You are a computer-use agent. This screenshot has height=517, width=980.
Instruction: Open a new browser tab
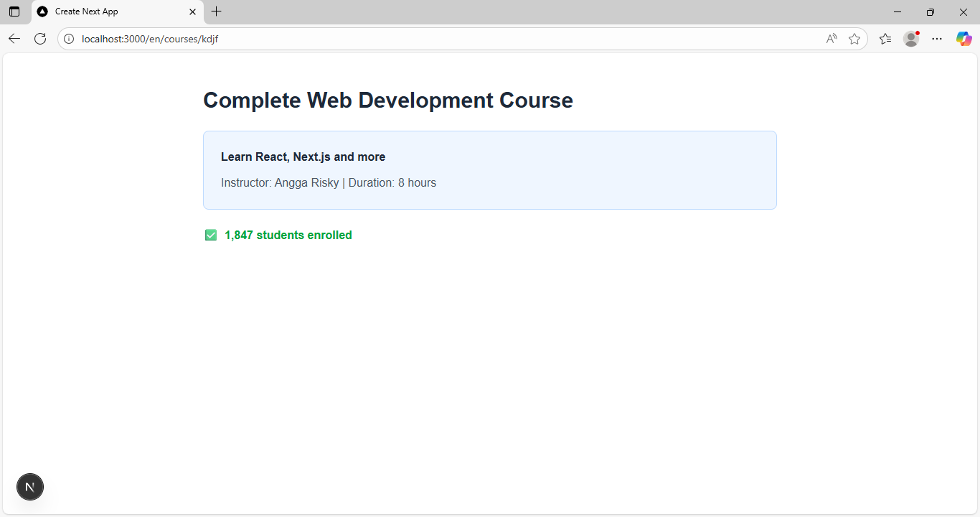click(x=217, y=11)
